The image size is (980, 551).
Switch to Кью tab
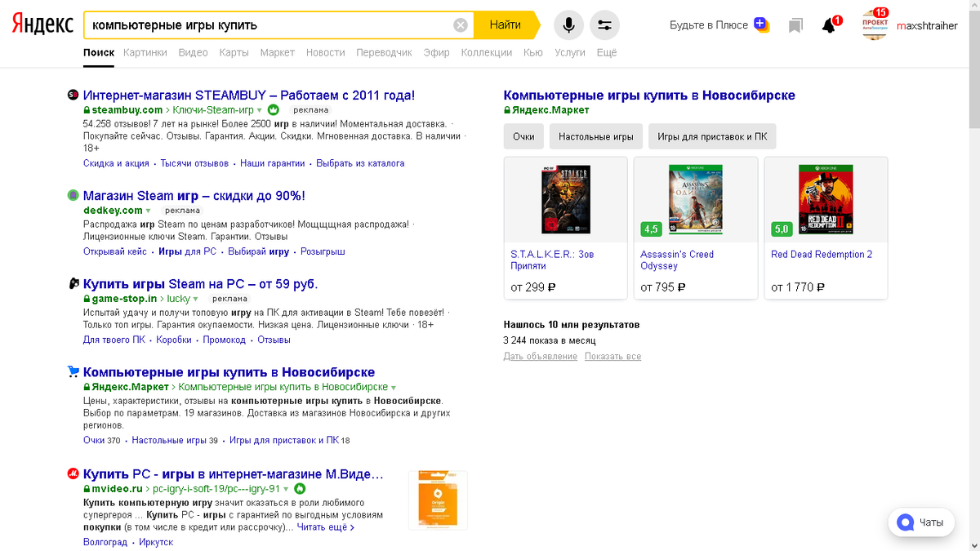[533, 52]
